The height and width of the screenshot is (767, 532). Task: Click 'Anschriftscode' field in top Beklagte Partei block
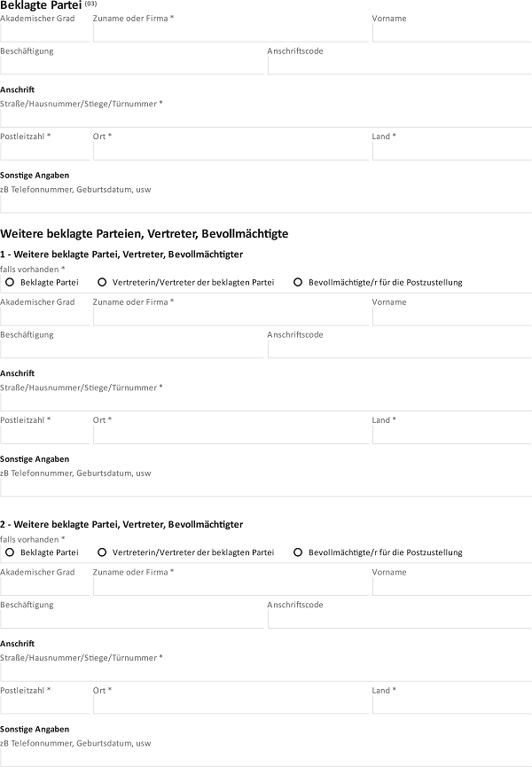(x=399, y=66)
